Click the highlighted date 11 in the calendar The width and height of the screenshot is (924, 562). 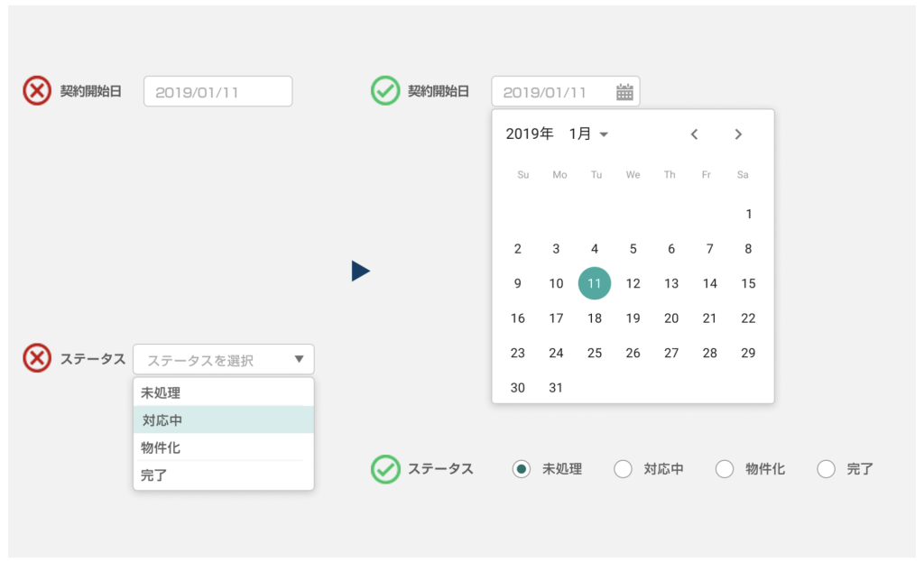(x=595, y=283)
